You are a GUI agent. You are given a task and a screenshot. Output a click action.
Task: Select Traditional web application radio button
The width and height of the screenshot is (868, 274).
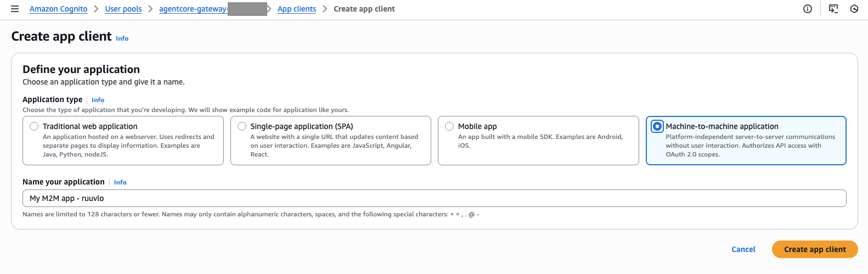click(34, 127)
